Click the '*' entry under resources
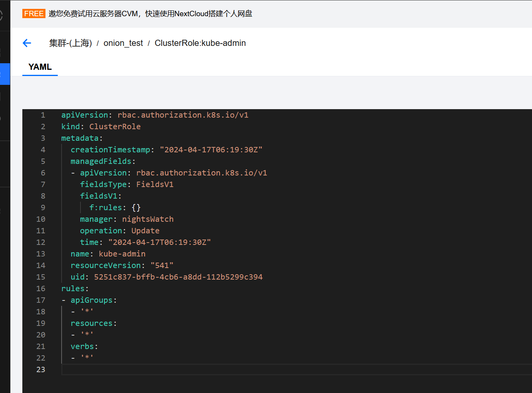Viewport: 532px width, 393px height. click(87, 335)
